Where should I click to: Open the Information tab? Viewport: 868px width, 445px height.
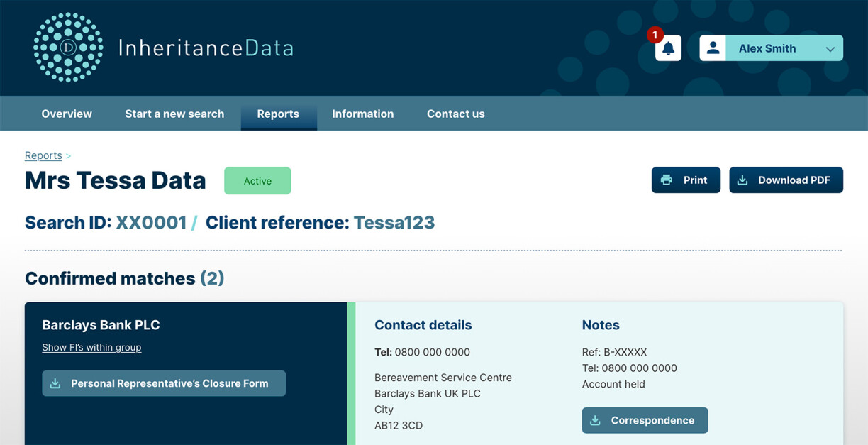362,114
